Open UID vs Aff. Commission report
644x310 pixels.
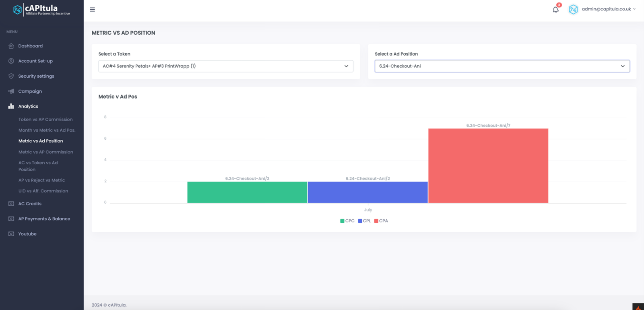[43, 191]
